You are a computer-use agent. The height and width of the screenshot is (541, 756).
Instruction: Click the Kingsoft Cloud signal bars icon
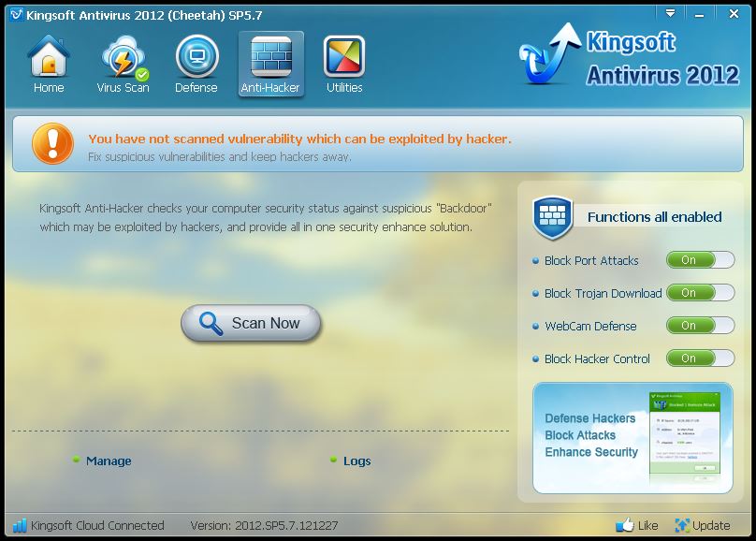(x=20, y=525)
